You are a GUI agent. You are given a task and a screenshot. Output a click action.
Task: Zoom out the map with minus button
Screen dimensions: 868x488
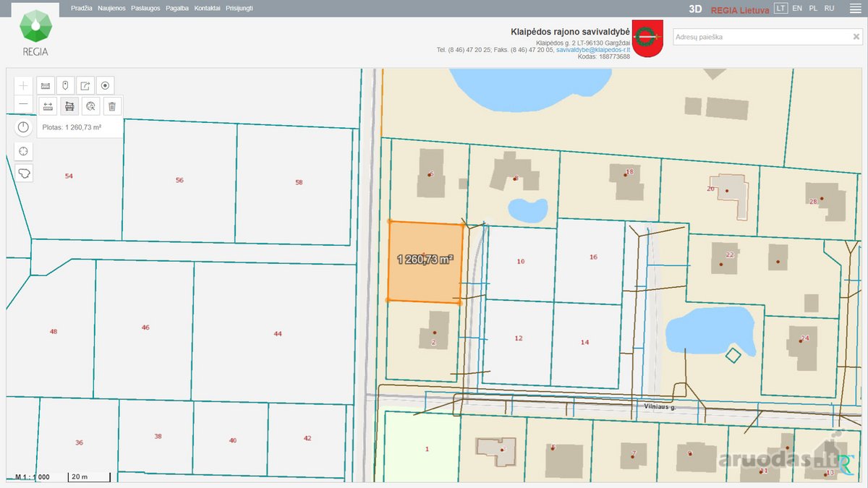point(24,104)
